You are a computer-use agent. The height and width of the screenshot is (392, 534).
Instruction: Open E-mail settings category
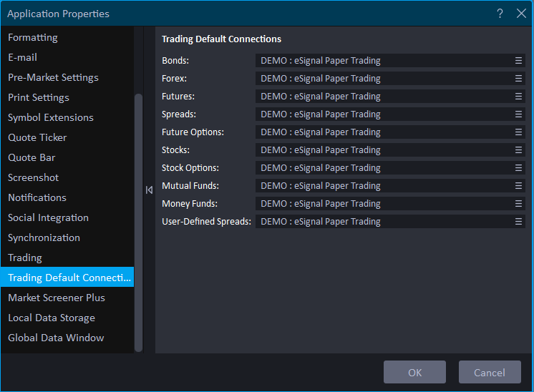pos(67,57)
